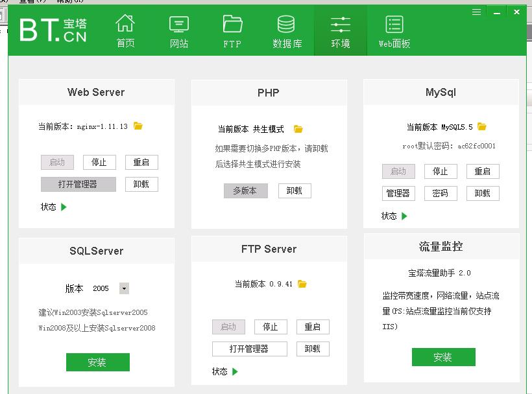Install SQLServer with green 安装 button
Screen dimensions: 532x394
click(x=98, y=362)
